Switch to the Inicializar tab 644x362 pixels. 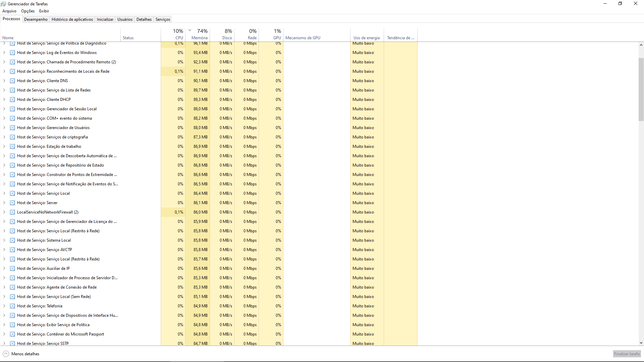105,19
